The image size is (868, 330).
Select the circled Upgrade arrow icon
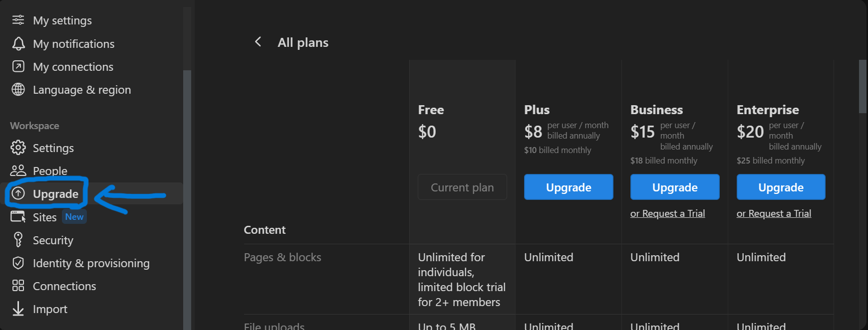[x=18, y=193]
